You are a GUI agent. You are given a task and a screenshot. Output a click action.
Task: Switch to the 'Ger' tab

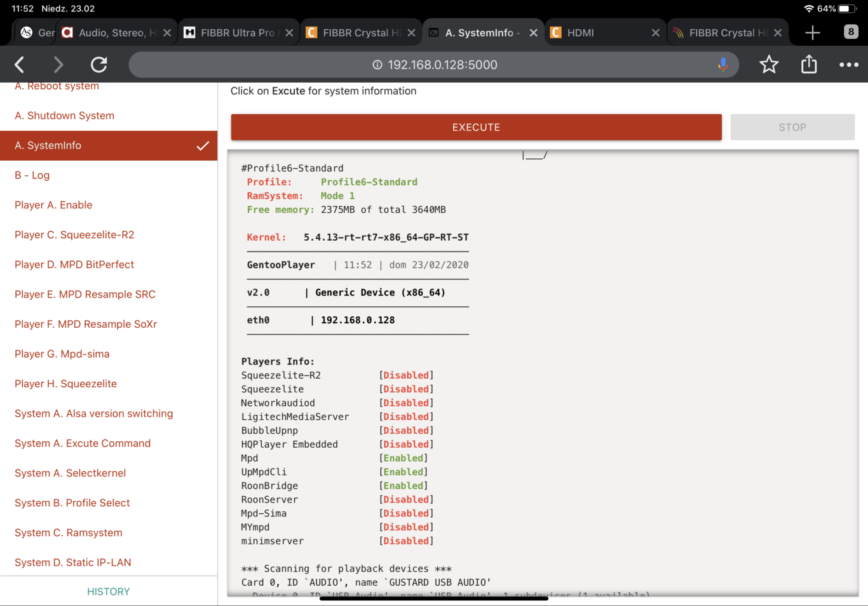37,32
